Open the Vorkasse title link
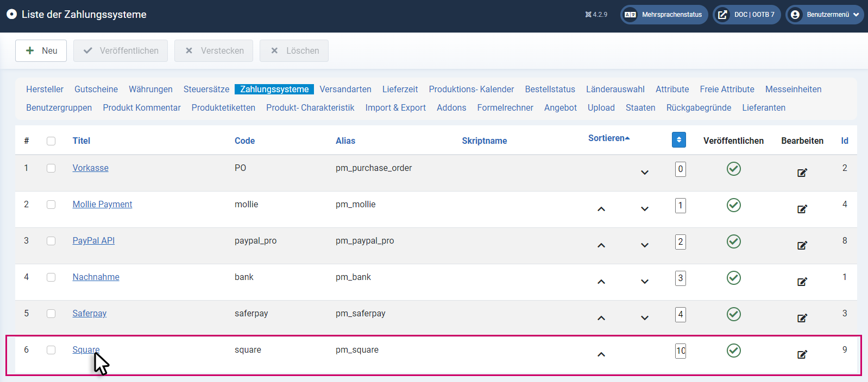 pos(91,168)
